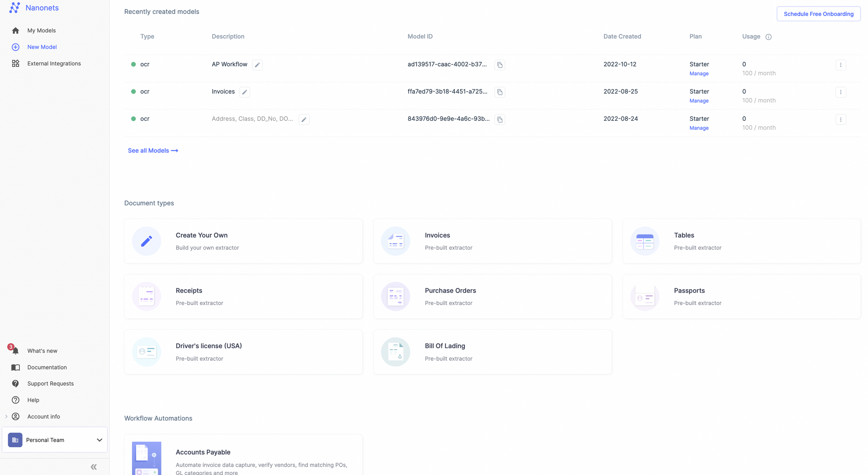Copy the ad139517 model ID

pos(500,65)
